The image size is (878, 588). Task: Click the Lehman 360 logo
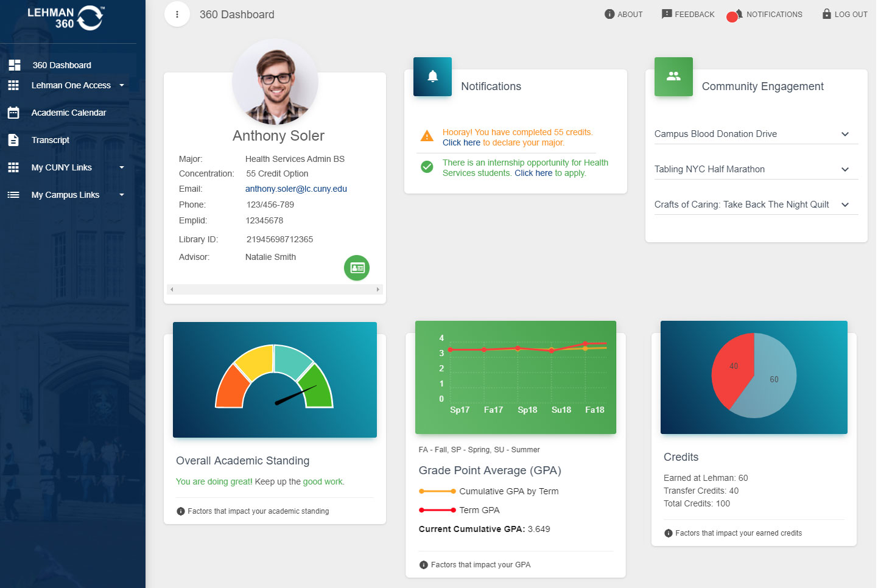pos(65,18)
